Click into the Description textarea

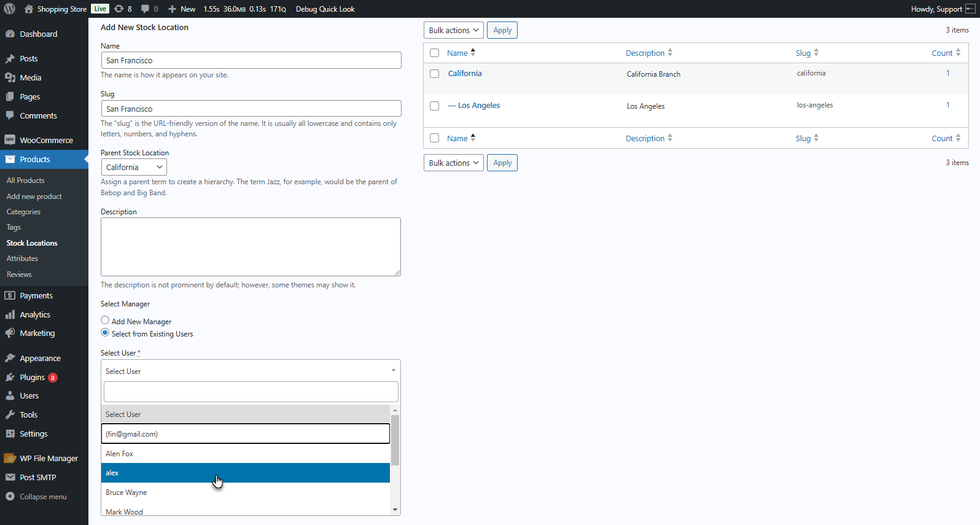click(x=251, y=247)
